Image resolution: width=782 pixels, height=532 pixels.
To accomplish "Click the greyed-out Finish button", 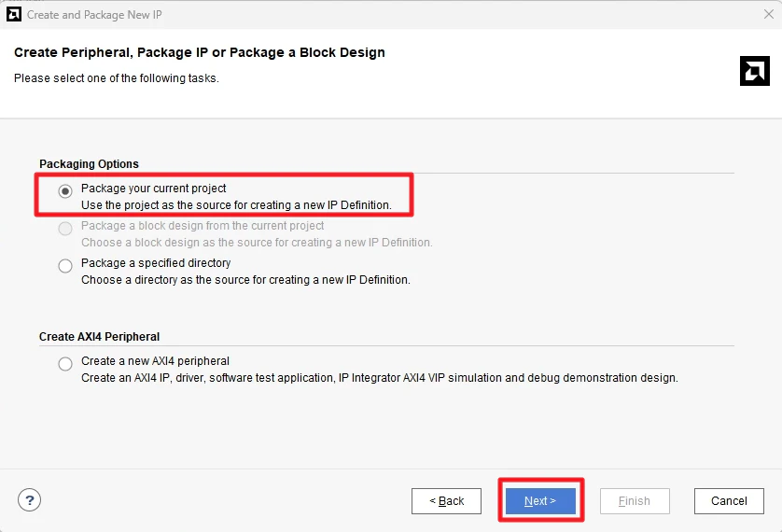I will (x=635, y=501).
